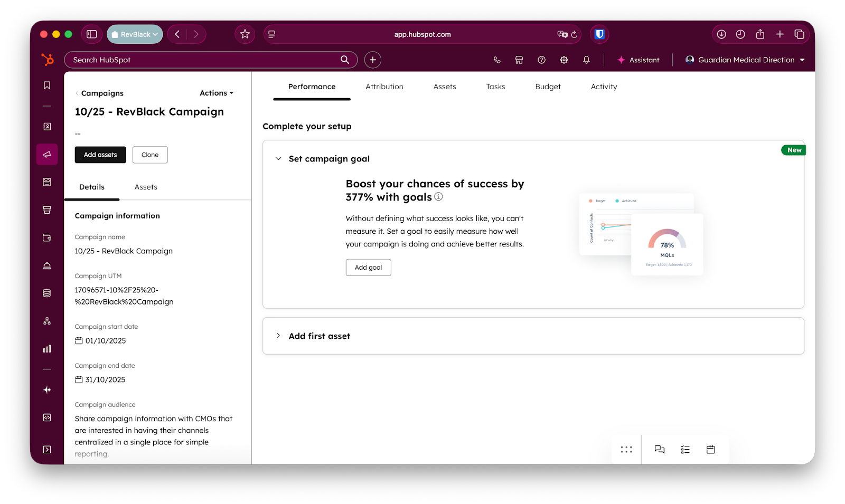Click the Clone button

[150, 155]
